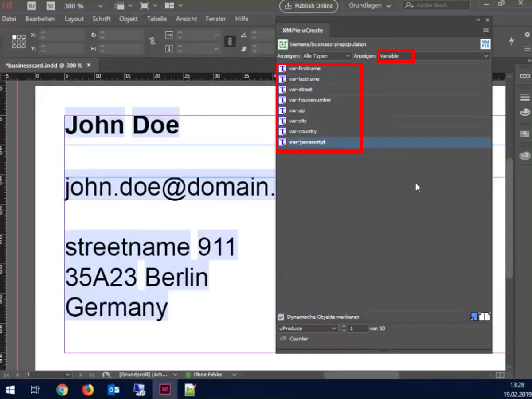The height and width of the screenshot is (399, 532).
Task: Click the Publish Online button
Action: (x=309, y=6)
